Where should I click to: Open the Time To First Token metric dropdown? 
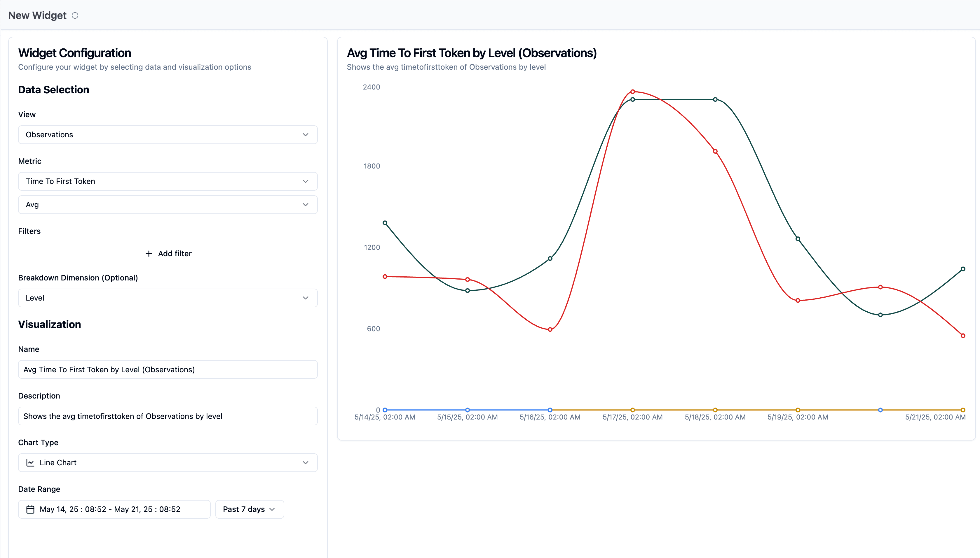coord(168,181)
